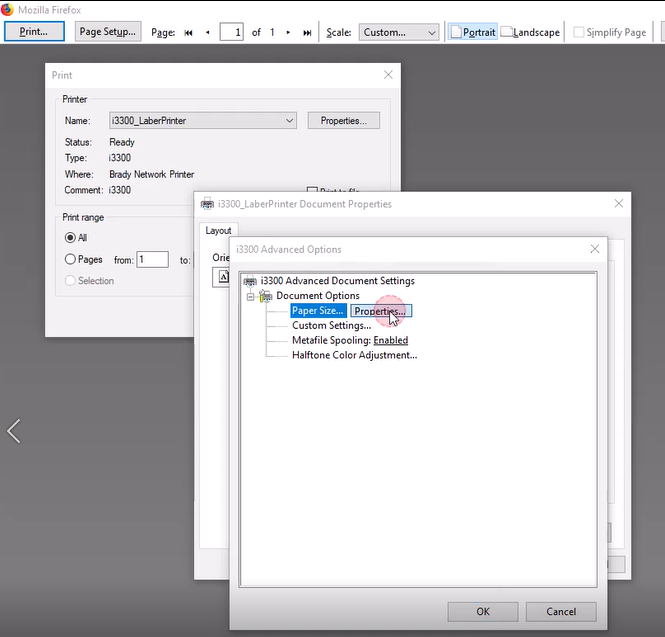Click printer icon in Document Properties title
665x637 pixels.
207,204
